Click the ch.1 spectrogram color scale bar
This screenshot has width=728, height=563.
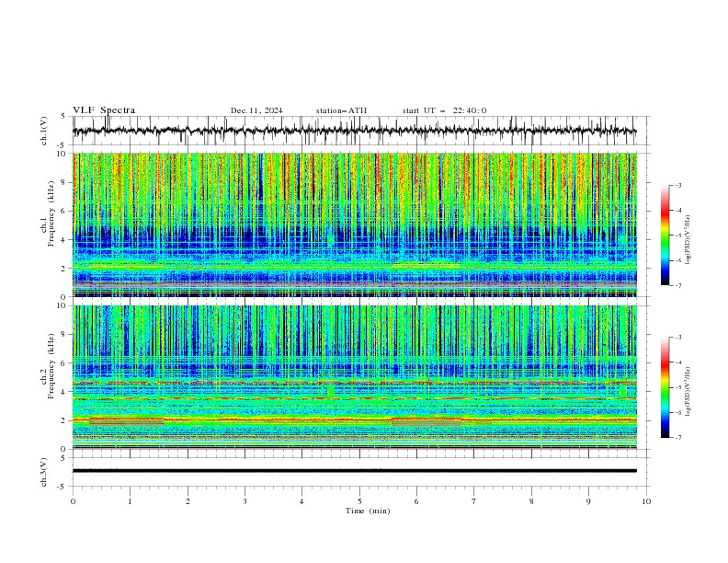[665, 236]
